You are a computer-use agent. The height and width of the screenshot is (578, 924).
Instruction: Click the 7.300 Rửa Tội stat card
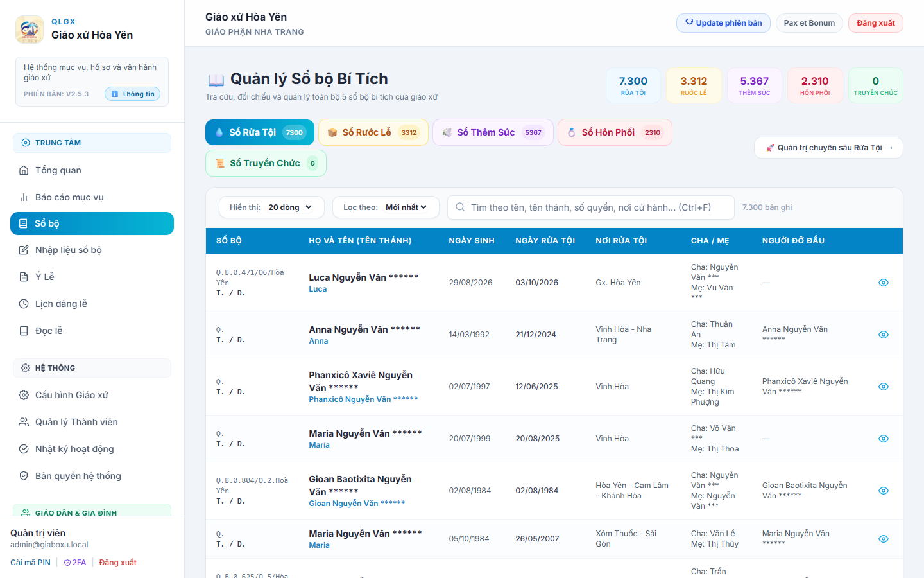tap(633, 85)
